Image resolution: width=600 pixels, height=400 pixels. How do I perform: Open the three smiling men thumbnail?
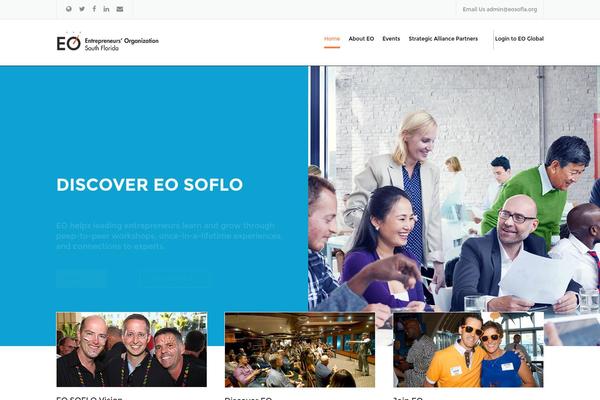click(x=132, y=349)
